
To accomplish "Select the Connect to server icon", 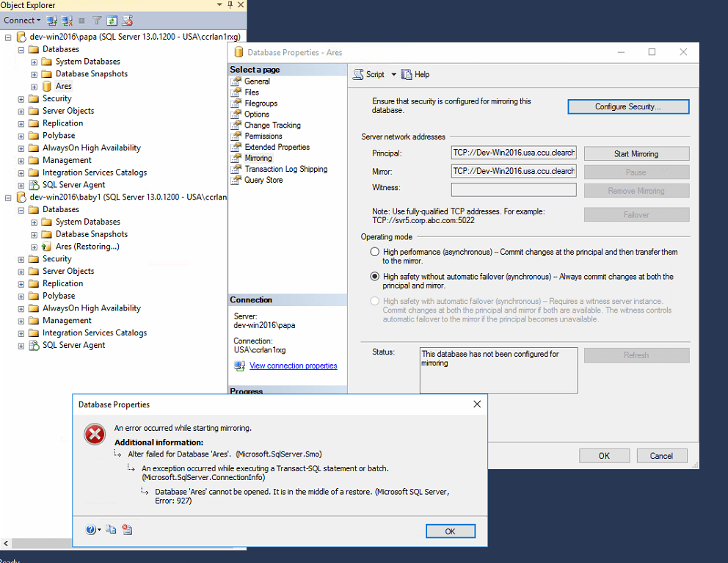I will (x=51, y=20).
